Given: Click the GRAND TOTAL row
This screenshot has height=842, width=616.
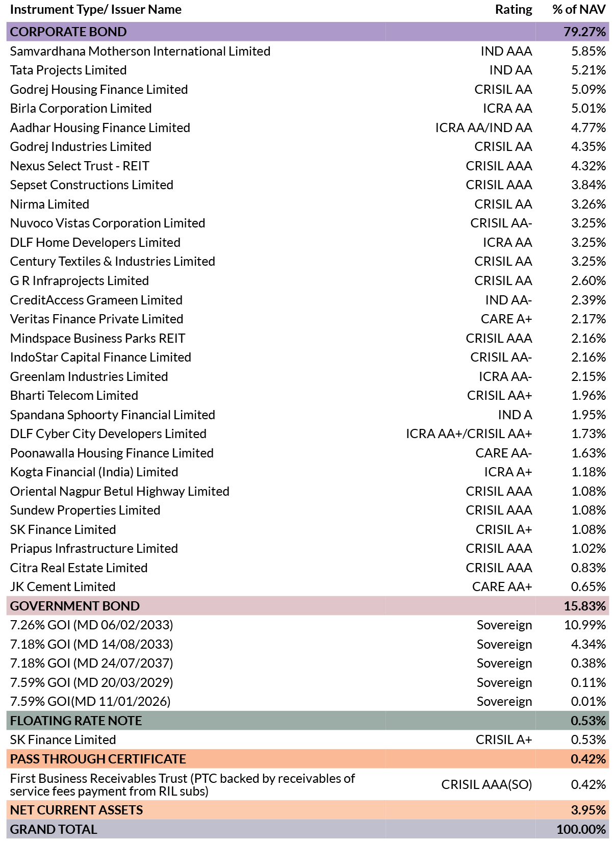Looking at the screenshot, I should (x=307, y=829).
